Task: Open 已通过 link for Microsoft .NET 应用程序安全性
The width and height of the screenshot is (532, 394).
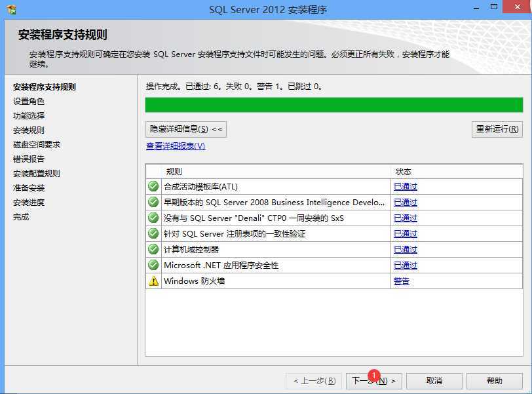Action: pyautogui.click(x=406, y=266)
